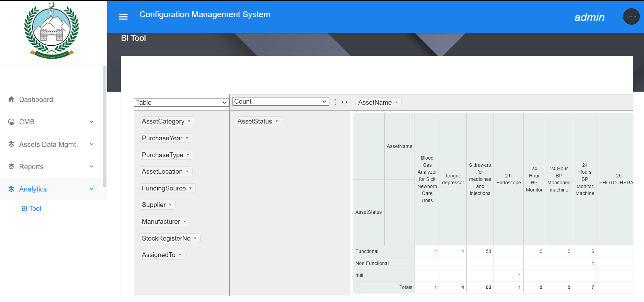Toggle row sort order vertical arrow

coord(335,102)
